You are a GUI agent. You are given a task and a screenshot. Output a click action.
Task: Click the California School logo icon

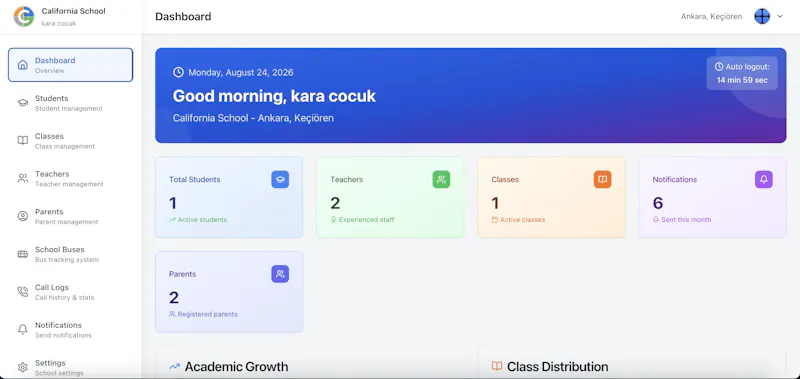23,16
